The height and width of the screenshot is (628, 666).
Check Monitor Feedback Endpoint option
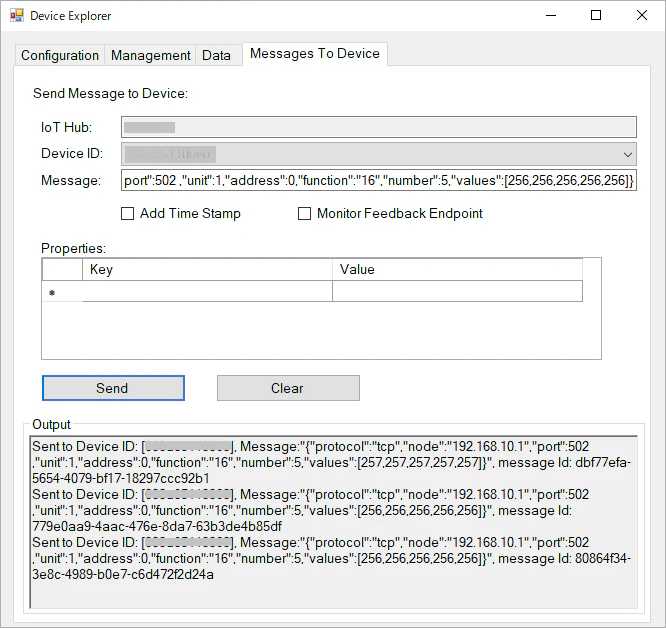(304, 213)
